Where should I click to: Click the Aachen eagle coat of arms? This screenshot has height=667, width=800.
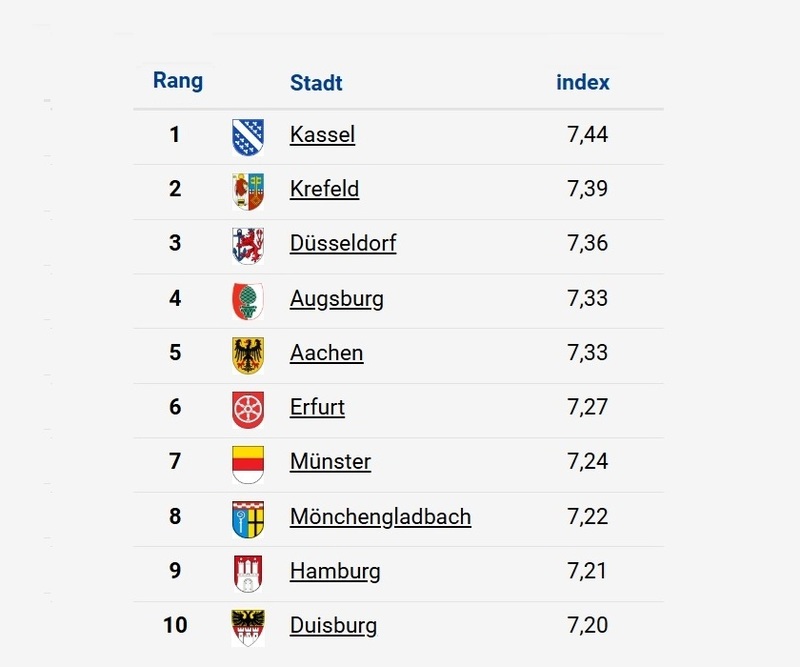248,354
